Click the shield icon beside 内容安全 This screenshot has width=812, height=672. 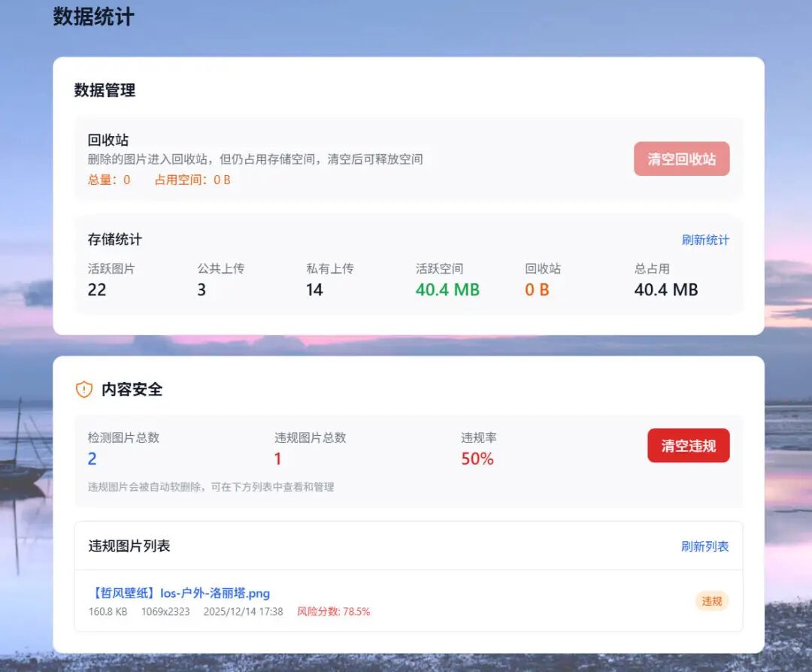[x=83, y=389]
